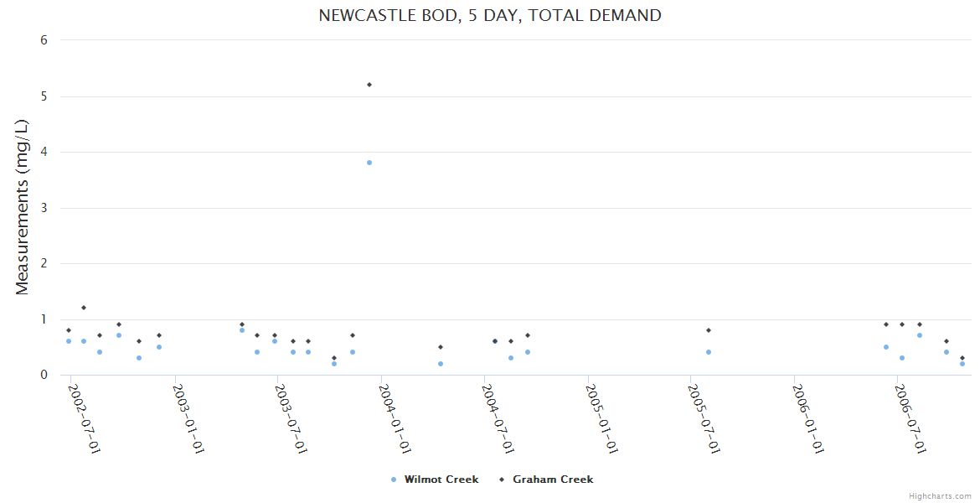Select the Wilmot Creek point near 3.8 mg/L

point(369,163)
